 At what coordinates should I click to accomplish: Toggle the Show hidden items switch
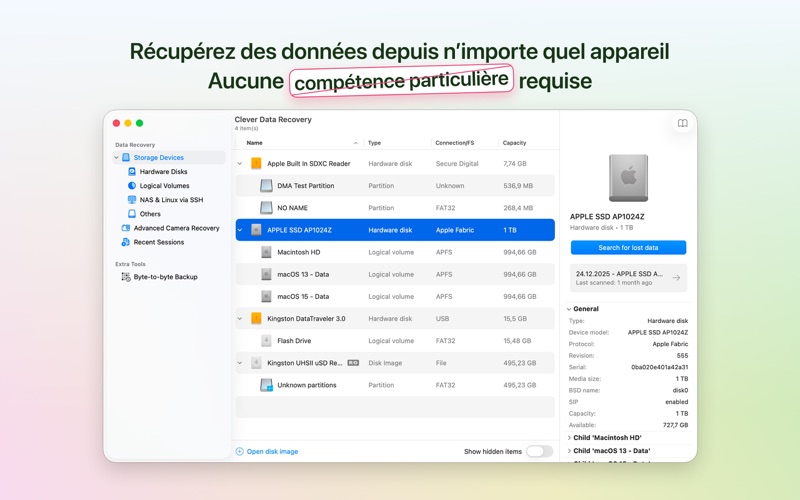point(539,451)
